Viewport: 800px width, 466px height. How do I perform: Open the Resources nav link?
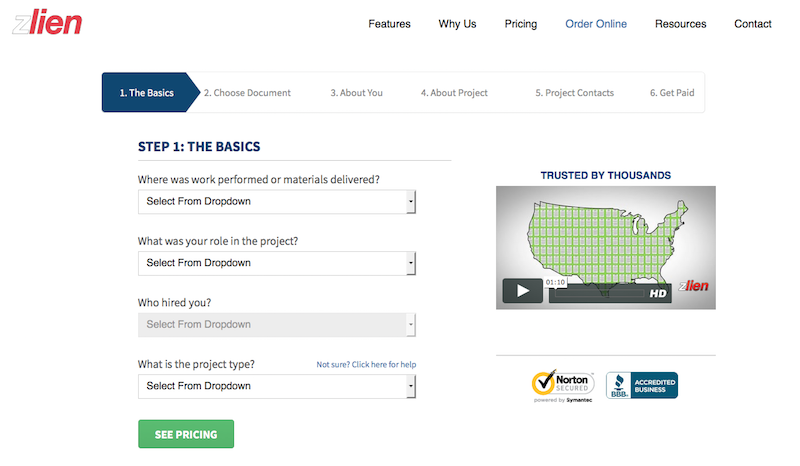point(680,24)
